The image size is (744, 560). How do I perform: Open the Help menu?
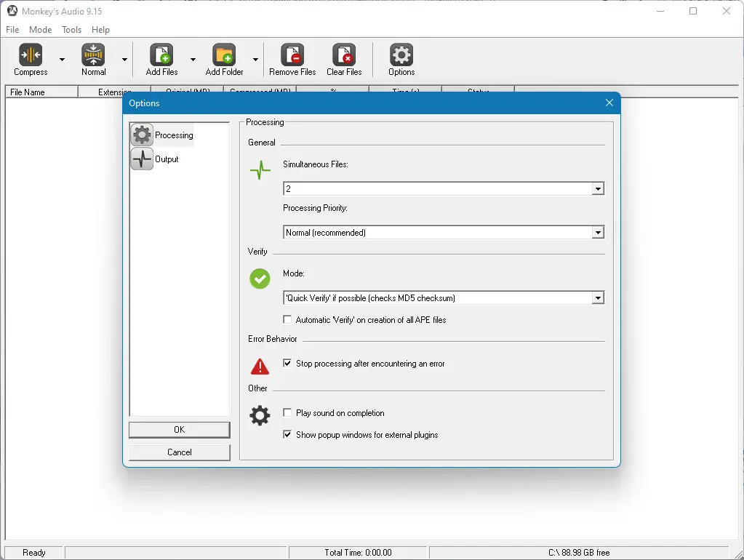[x=100, y=29]
